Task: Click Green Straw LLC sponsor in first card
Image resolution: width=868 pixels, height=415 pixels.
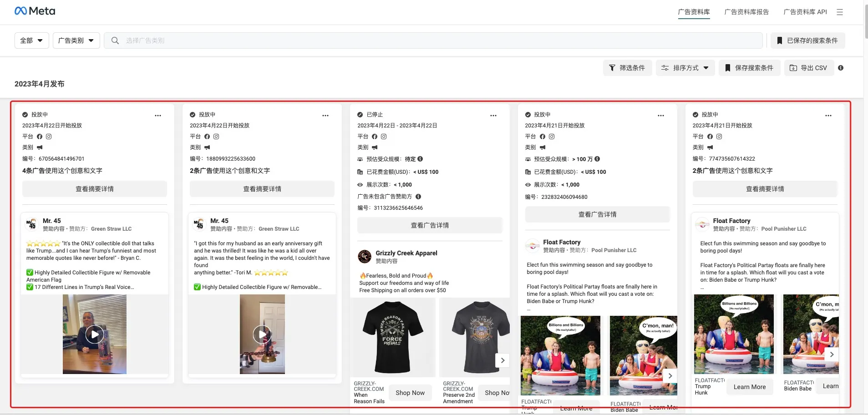Action: 111,229
